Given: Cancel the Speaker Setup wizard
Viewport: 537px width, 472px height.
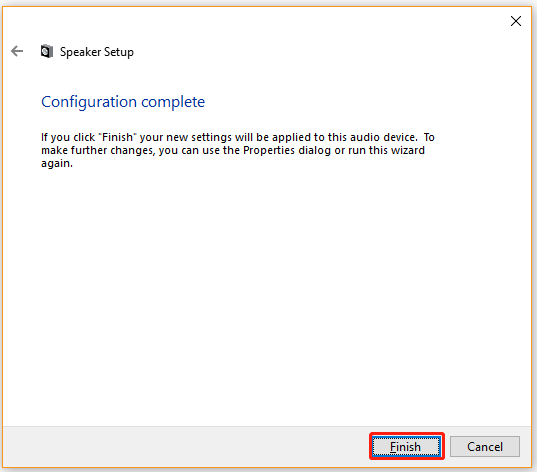Looking at the screenshot, I should (x=485, y=446).
